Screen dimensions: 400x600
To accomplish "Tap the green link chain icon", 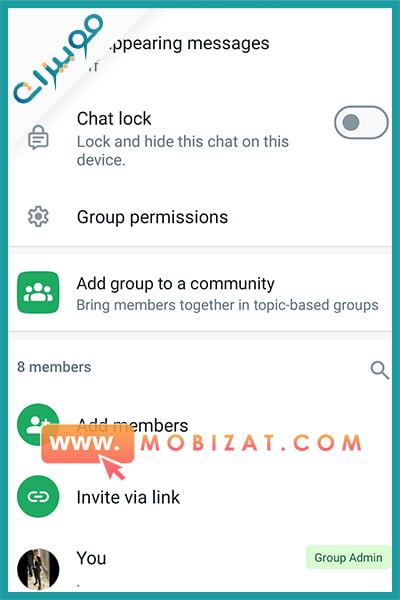I will click(38, 496).
